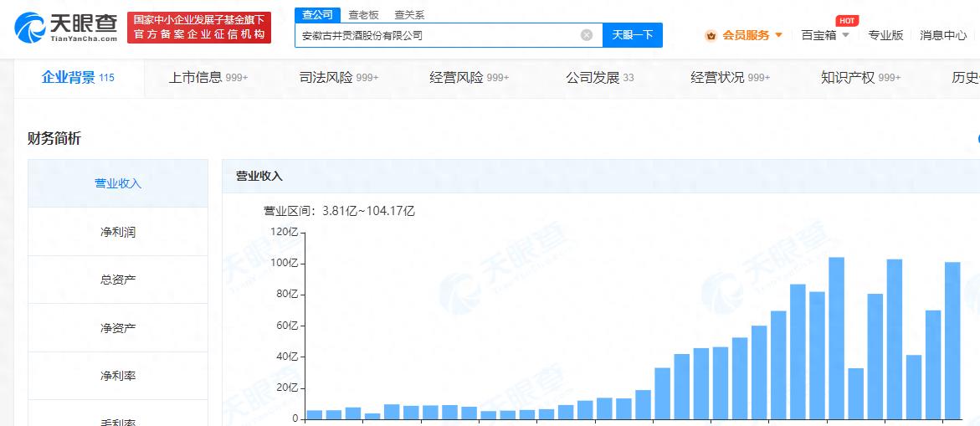The height and width of the screenshot is (426, 980).
Task: Select 净利润 in the financial sidebar
Action: point(118,232)
